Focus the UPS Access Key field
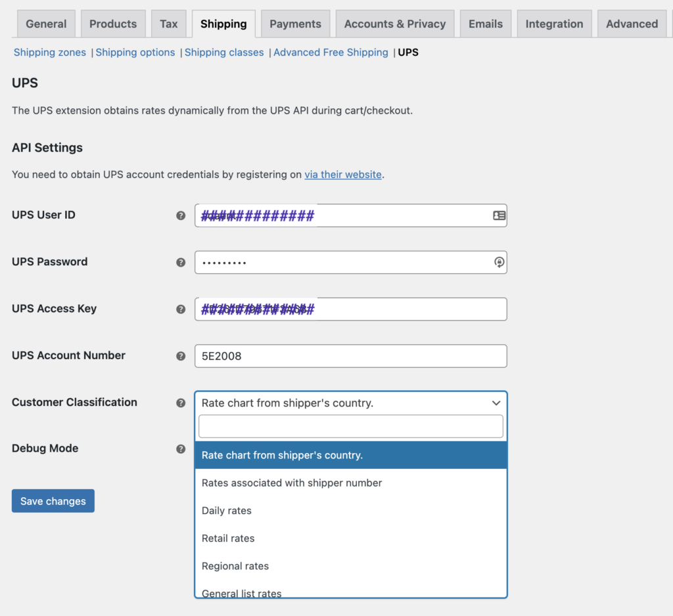The width and height of the screenshot is (673, 616). (x=351, y=309)
